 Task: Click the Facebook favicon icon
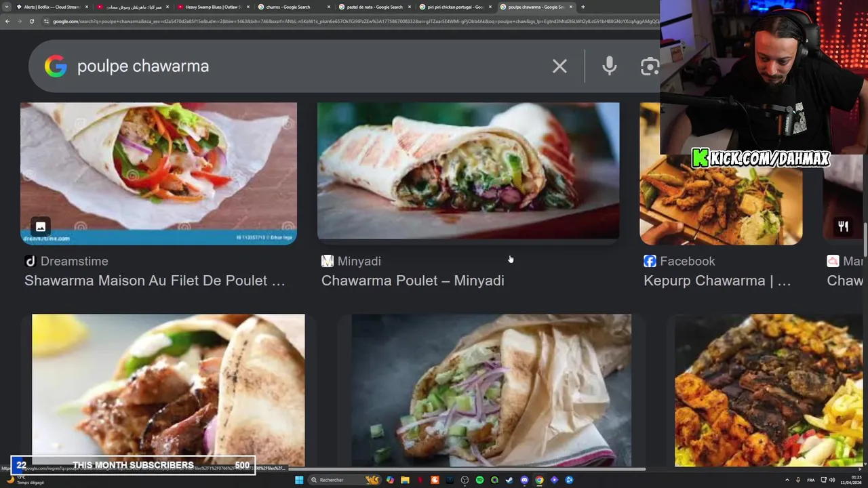pos(650,261)
